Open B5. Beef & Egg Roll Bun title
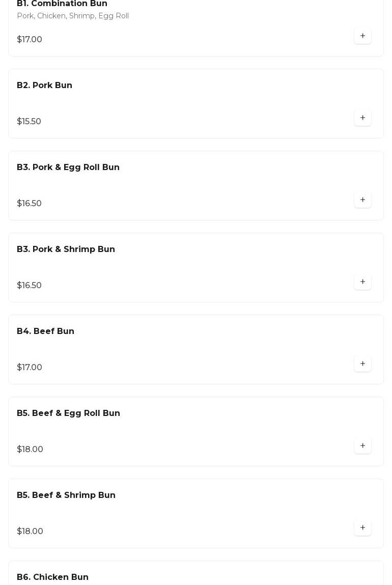Image resolution: width=392 pixels, height=585 pixels. 69,413
